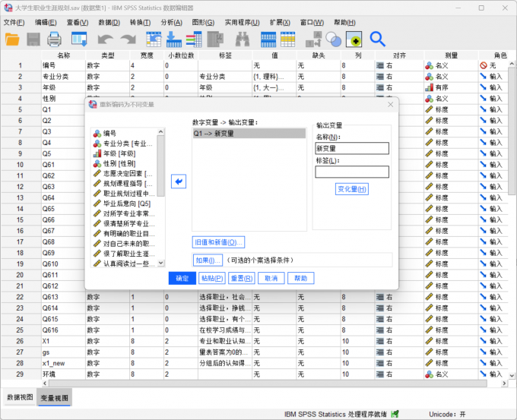
Task: Click the Go to variable icon
Action: [174, 39]
